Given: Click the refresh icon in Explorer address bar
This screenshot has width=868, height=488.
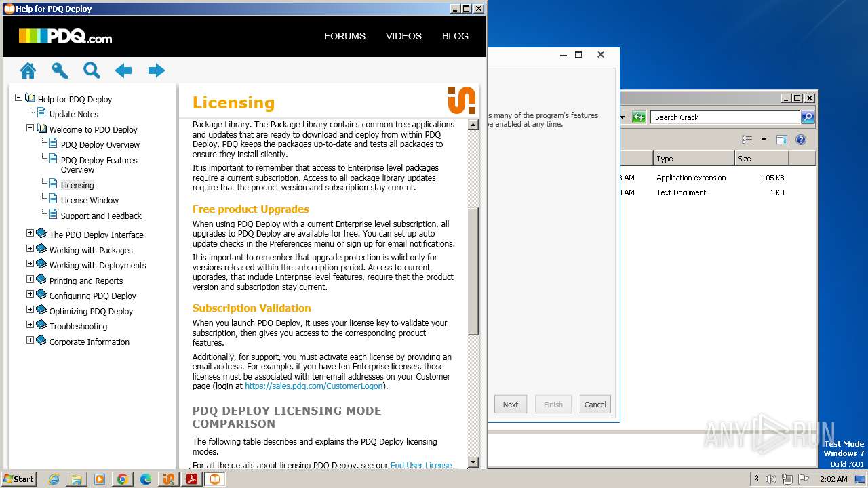Looking at the screenshot, I should pos(639,117).
